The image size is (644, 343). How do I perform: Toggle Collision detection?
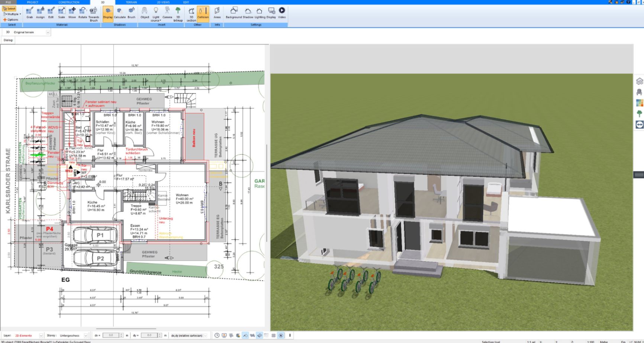[x=203, y=14]
